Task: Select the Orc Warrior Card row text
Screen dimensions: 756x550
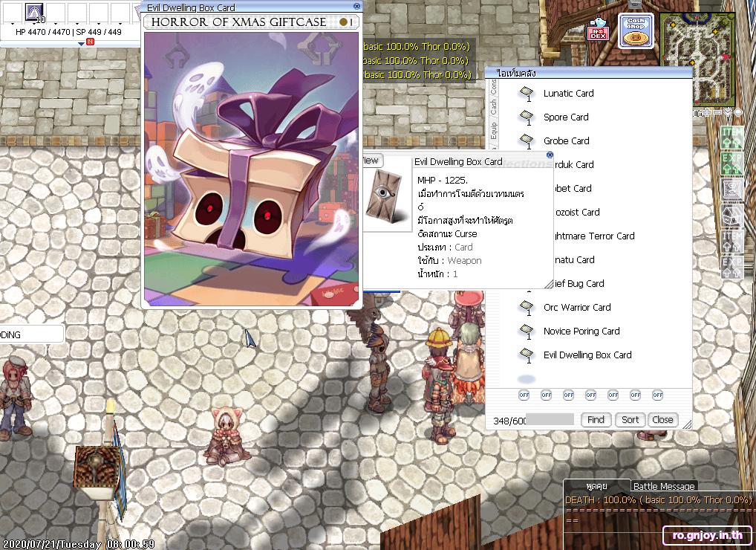Action: tap(577, 307)
